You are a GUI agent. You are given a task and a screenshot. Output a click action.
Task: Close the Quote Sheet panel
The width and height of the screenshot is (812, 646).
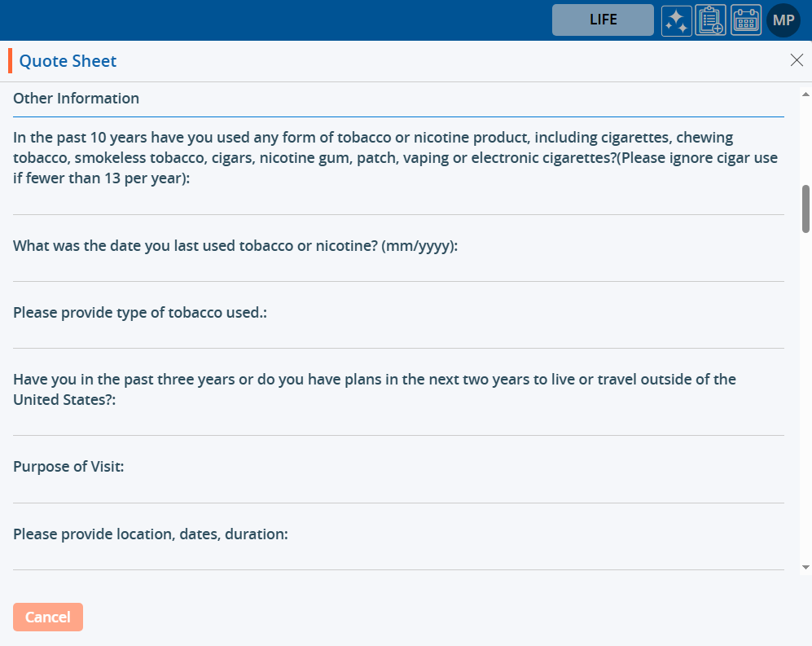point(797,60)
